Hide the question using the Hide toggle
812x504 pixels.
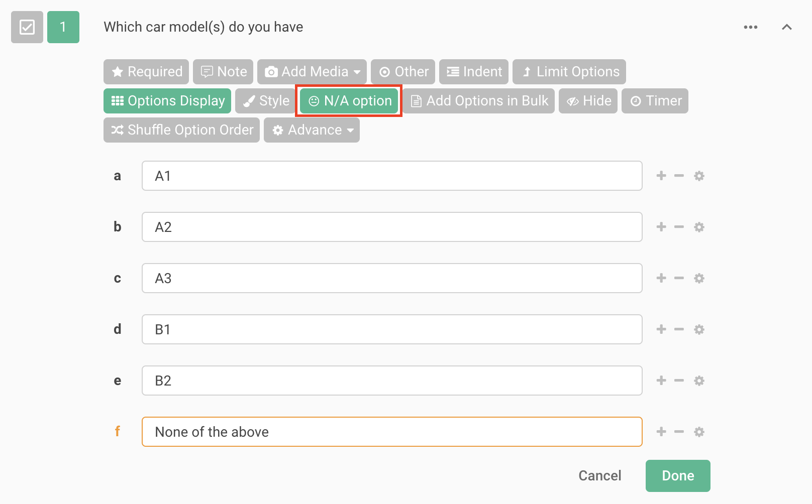(x=588, y=101)
